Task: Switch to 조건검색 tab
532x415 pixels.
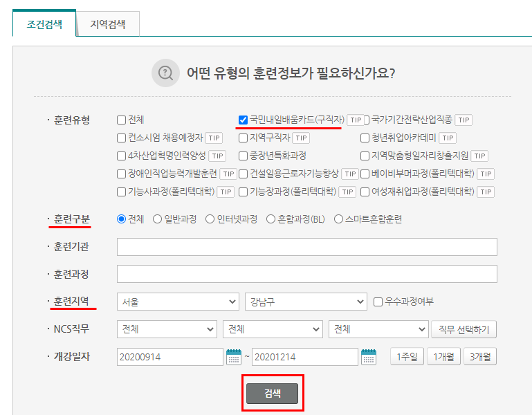Action: 44,24
